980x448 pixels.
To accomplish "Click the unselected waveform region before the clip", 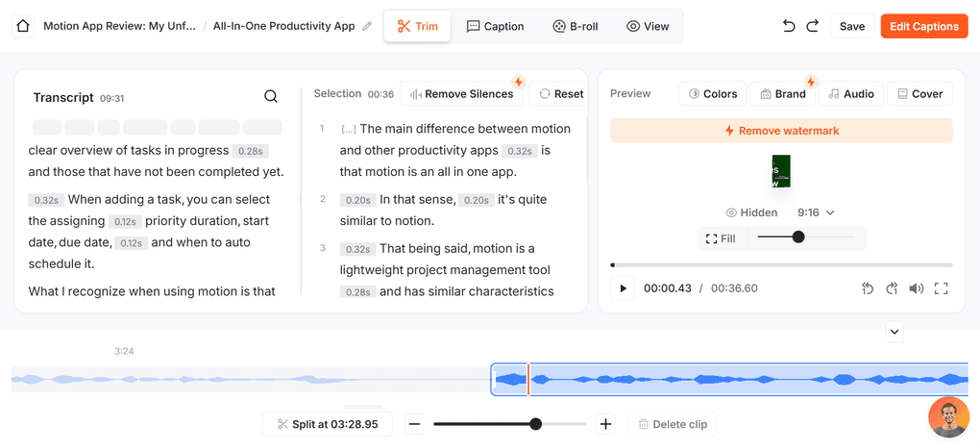I will pos(250,379).
